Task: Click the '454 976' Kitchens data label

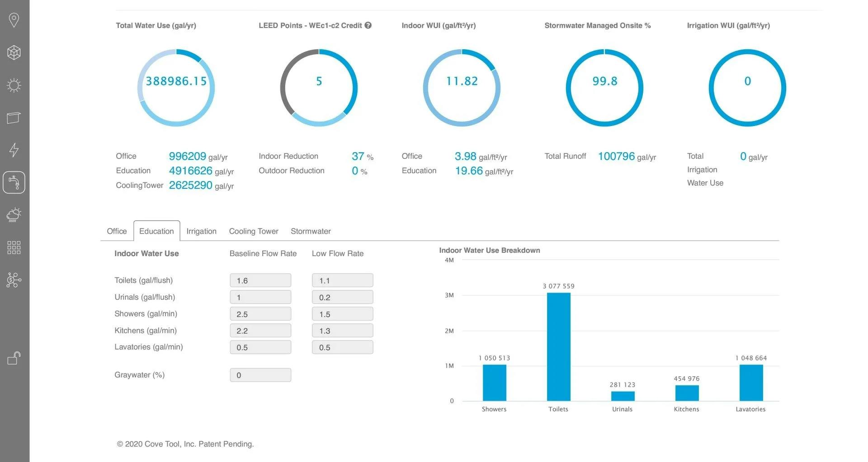Action: (687, 379)
